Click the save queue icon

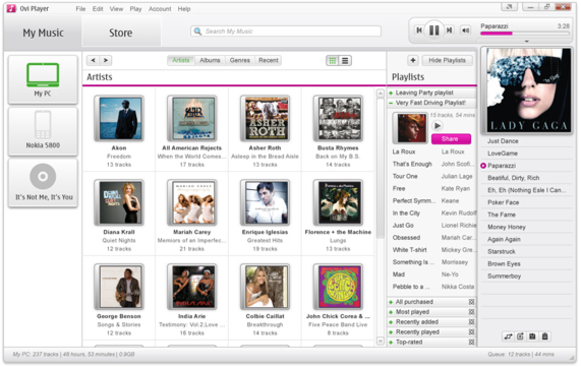tap(532, 336)
